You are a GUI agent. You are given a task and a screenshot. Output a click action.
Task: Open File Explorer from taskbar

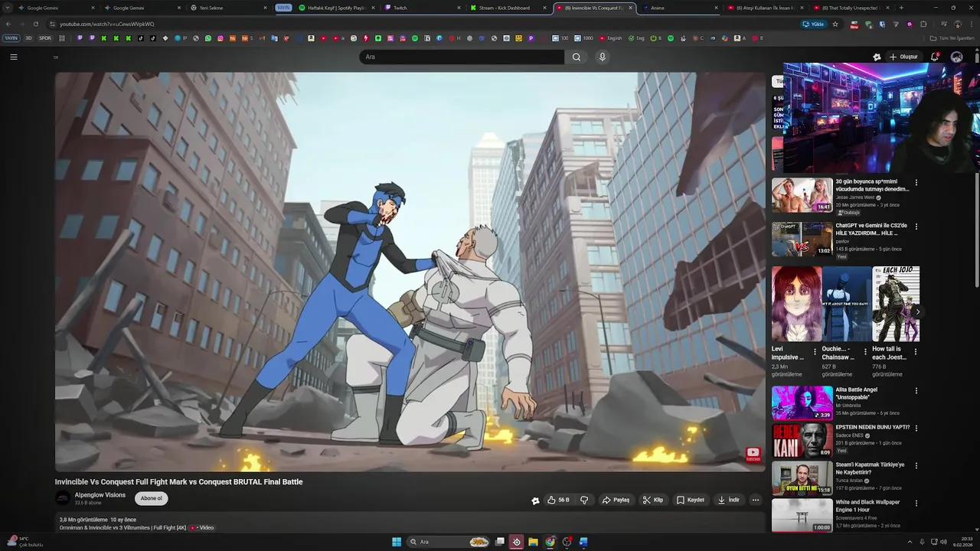[533, 542]
